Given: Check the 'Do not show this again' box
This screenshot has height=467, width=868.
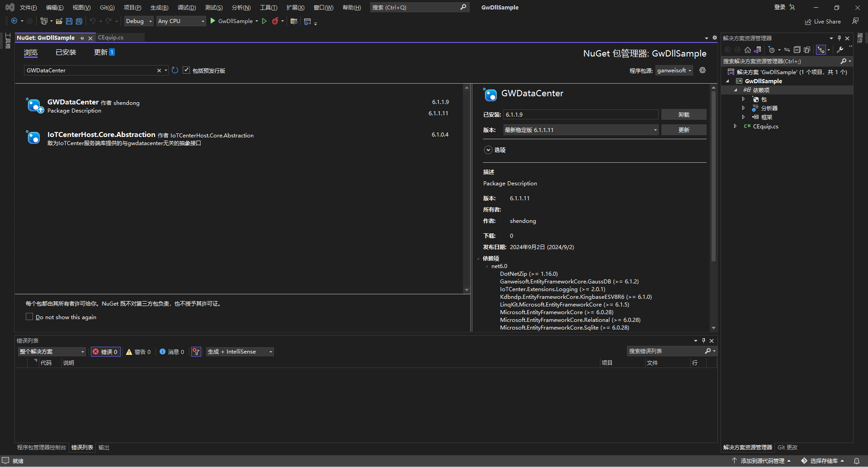Looking at the screenshot, I should (29, 317).
